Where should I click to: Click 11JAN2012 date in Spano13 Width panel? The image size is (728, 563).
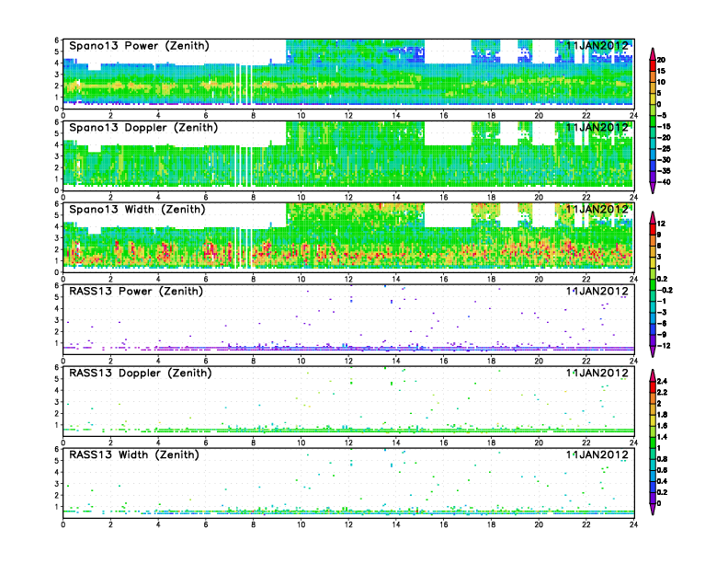click(x=597, y=209)
